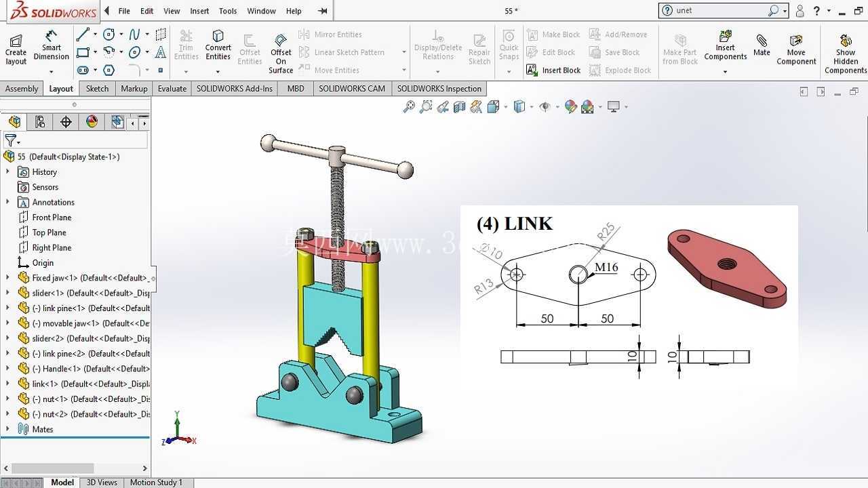Click the Mate tool

coord(762,45)
